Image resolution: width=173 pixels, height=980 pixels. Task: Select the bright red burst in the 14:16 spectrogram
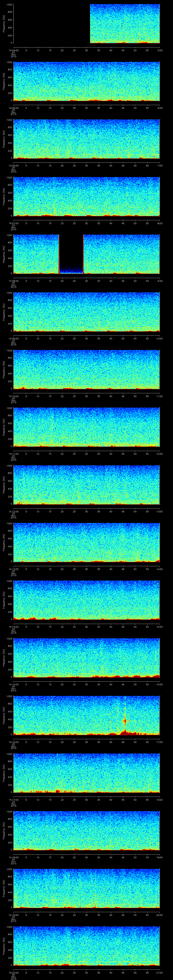coord(125,720)
